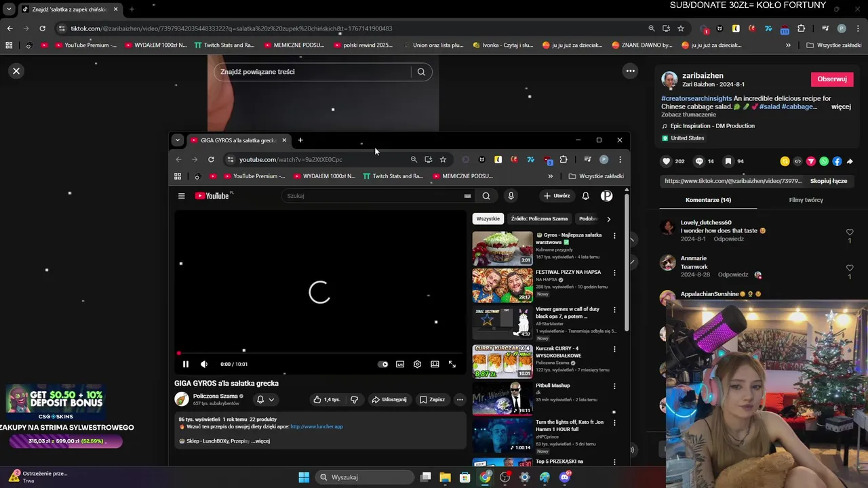Open the Policzona Szama channel avatar
This screenshot has width=868, height=488.
[x=182, y=399]
